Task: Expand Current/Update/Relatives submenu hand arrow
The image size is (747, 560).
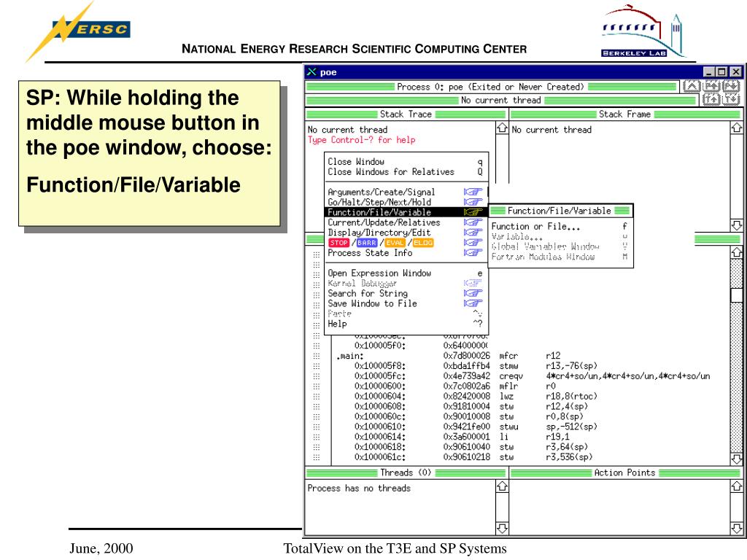Action: (x=473, y=222)
